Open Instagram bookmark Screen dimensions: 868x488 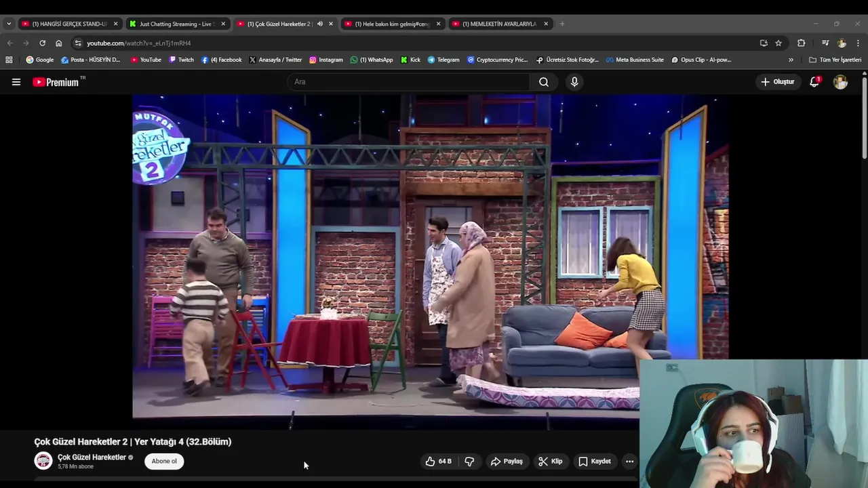(x=326, y=60)
